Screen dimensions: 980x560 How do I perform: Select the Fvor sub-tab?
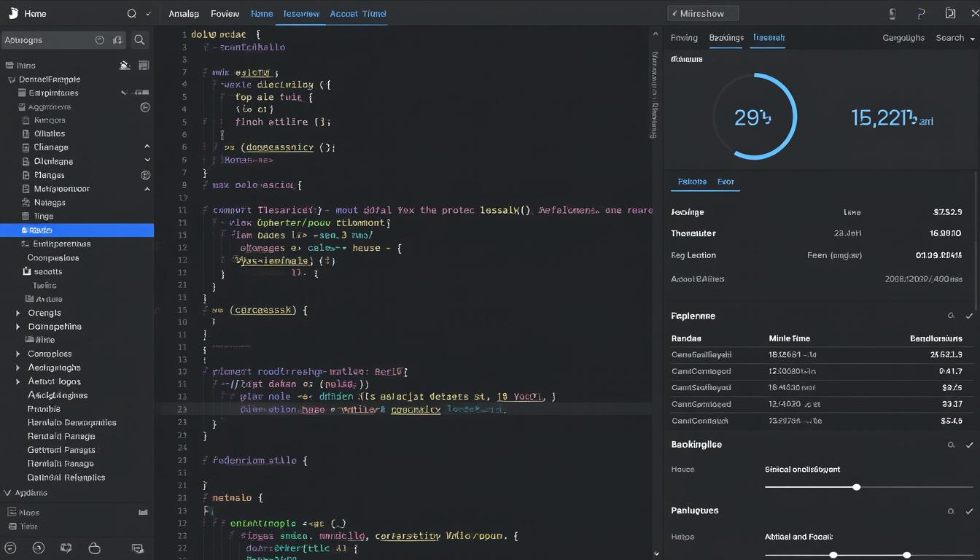(726, 182)
